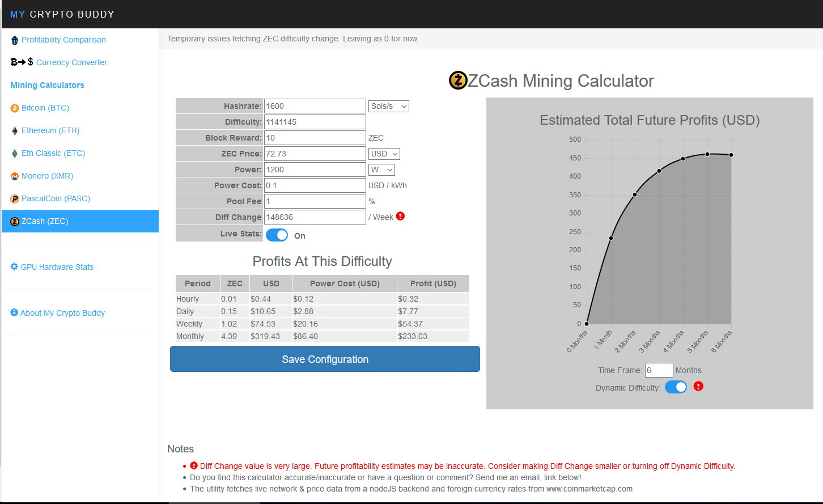Viewport: 823px width, 504px height.
Task: Select Monero (XMR) calculator
Action: coord(47,176)
